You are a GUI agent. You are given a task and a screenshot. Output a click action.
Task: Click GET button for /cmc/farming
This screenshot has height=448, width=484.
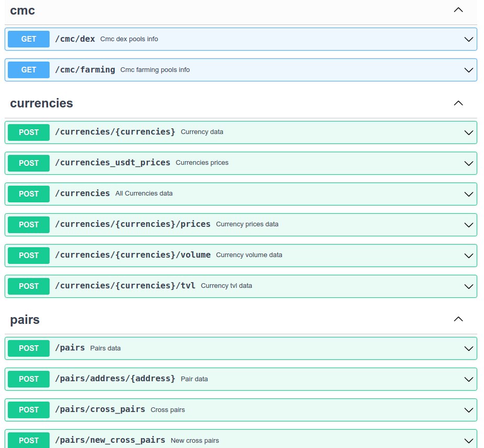coord(29,70)
